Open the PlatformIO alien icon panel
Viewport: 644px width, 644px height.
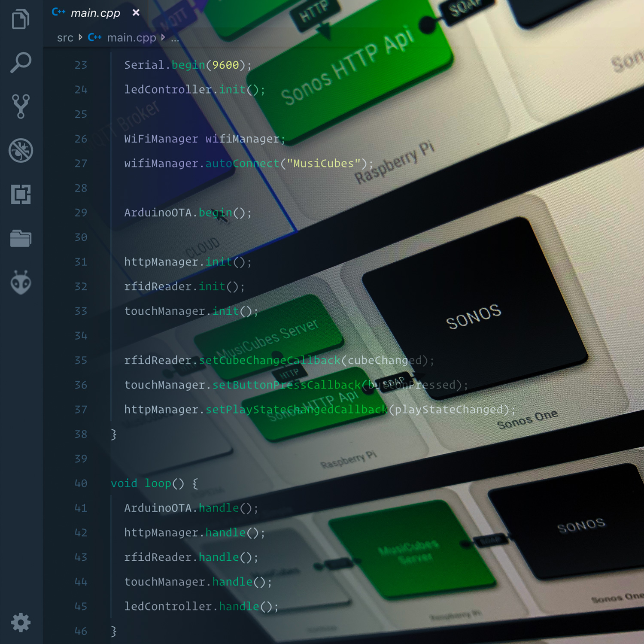pyautogui.click(x=21, y=283)
